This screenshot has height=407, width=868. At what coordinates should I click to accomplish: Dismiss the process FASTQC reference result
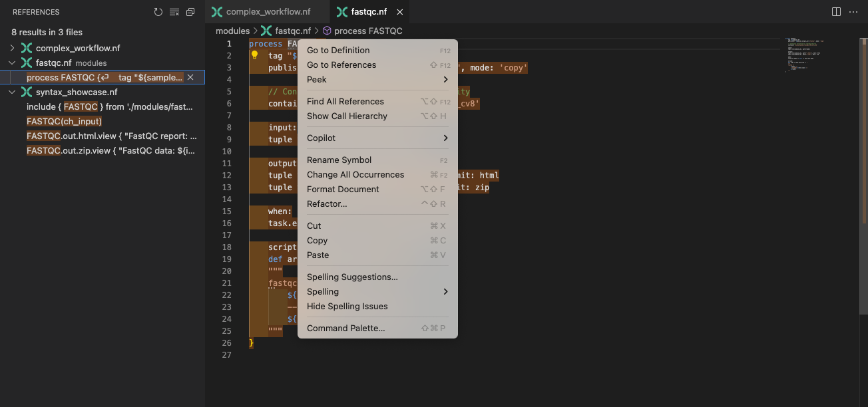pyautogui.click(x=190, y=78)
